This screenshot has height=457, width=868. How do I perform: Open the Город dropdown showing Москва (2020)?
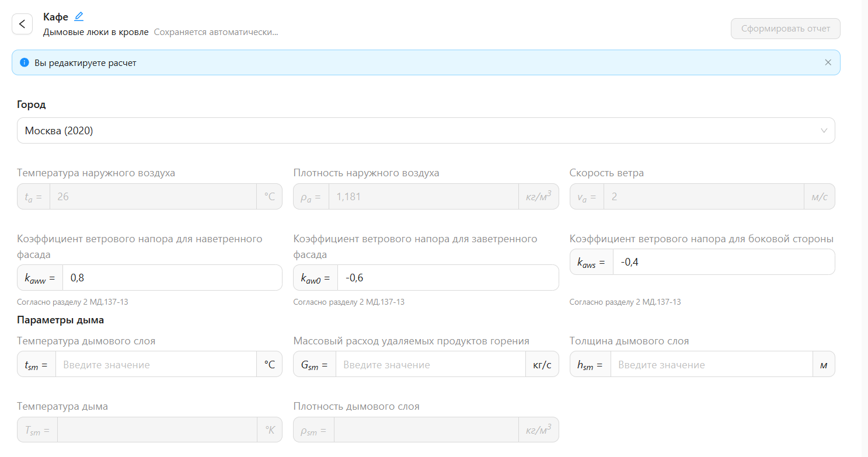click(x=409, y=131)
